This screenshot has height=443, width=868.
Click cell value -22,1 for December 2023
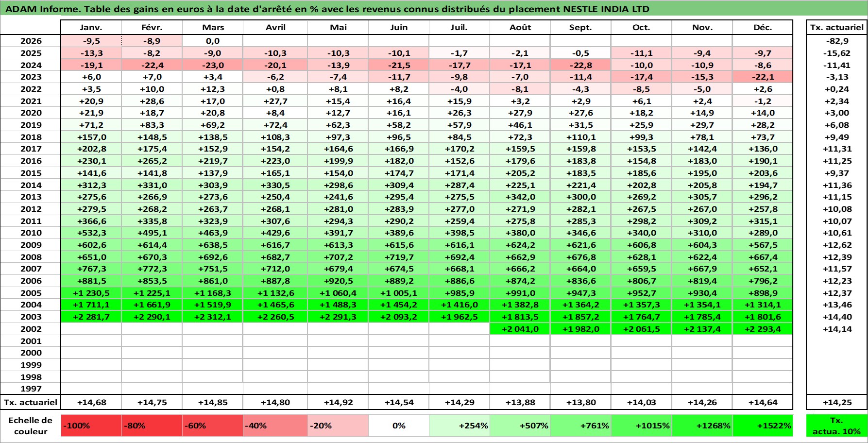click(x=763, y=77)
